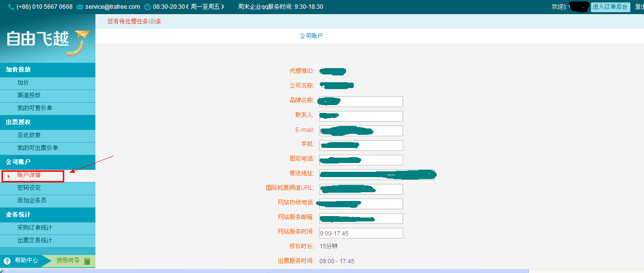Open the 渠道投放 menu item
The width and height of the screenshot is (644, 273).
point(29,95)
